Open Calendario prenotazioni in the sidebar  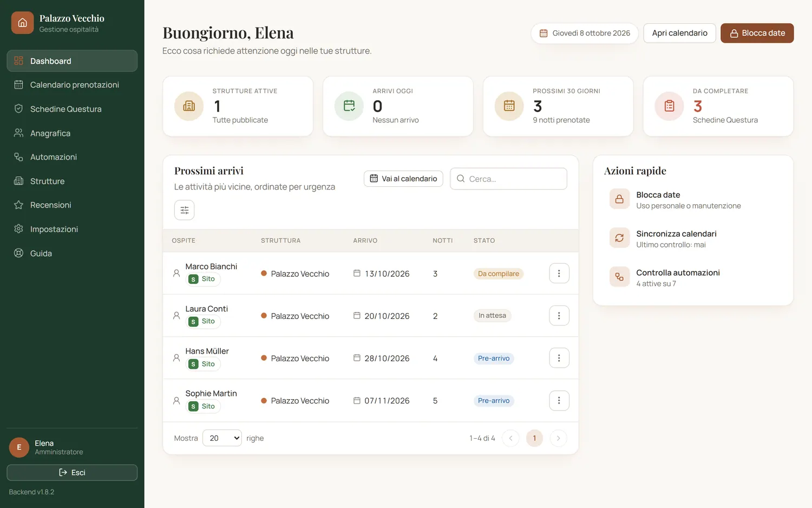pos(72,85)
